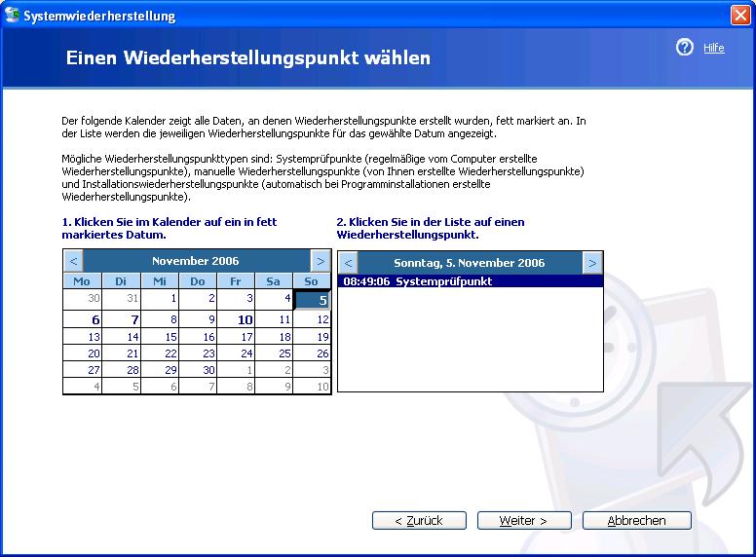The image size is (756, 557).
Task: Go to previous month in calendar
Action: (x=74, y=261)
